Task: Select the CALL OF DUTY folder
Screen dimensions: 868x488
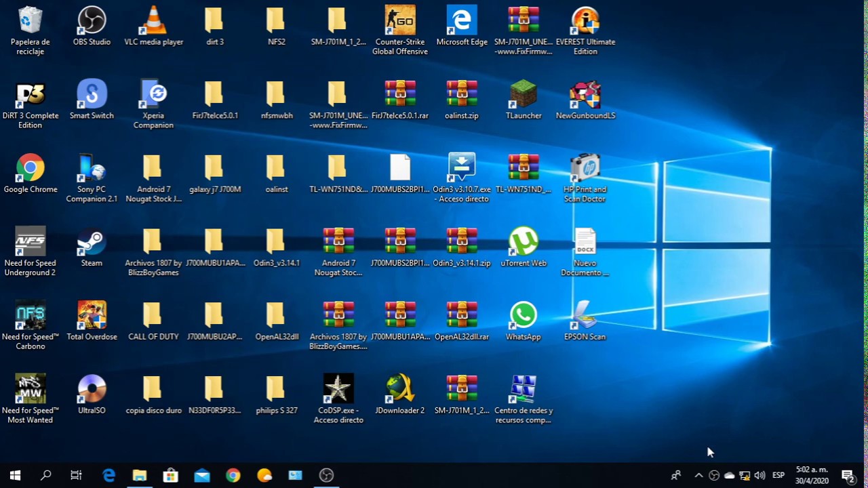Action: point(153,321)
